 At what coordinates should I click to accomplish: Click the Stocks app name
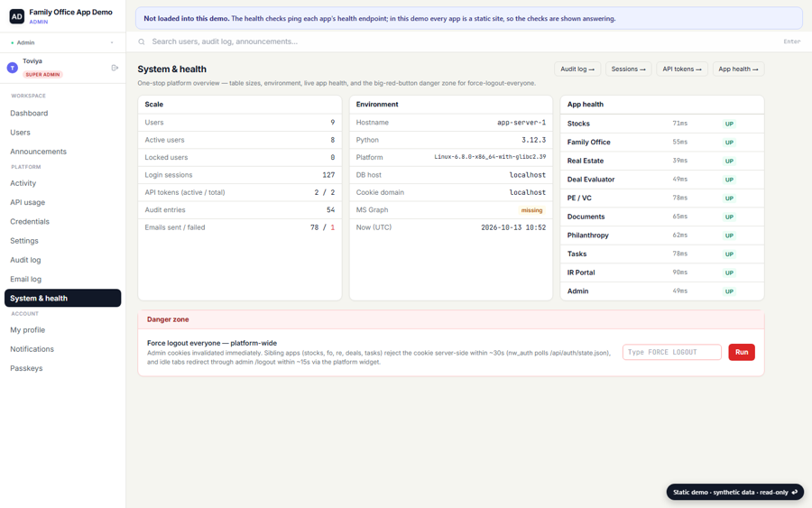pyautogui.click(x=578, y=124)
